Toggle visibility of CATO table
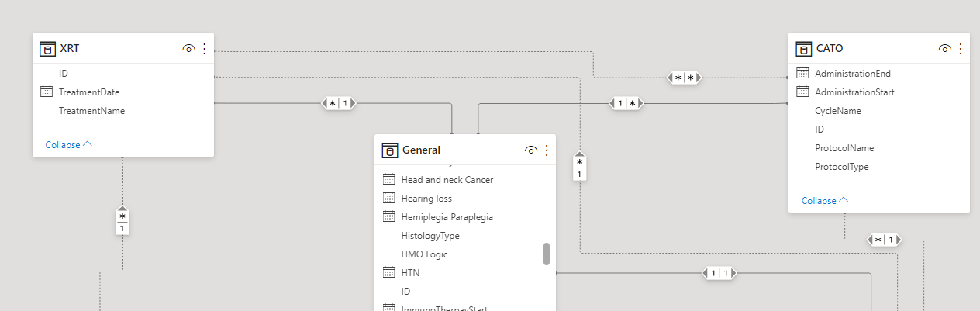Viewport: 980px width, 311px height. (x=944, y=49)
